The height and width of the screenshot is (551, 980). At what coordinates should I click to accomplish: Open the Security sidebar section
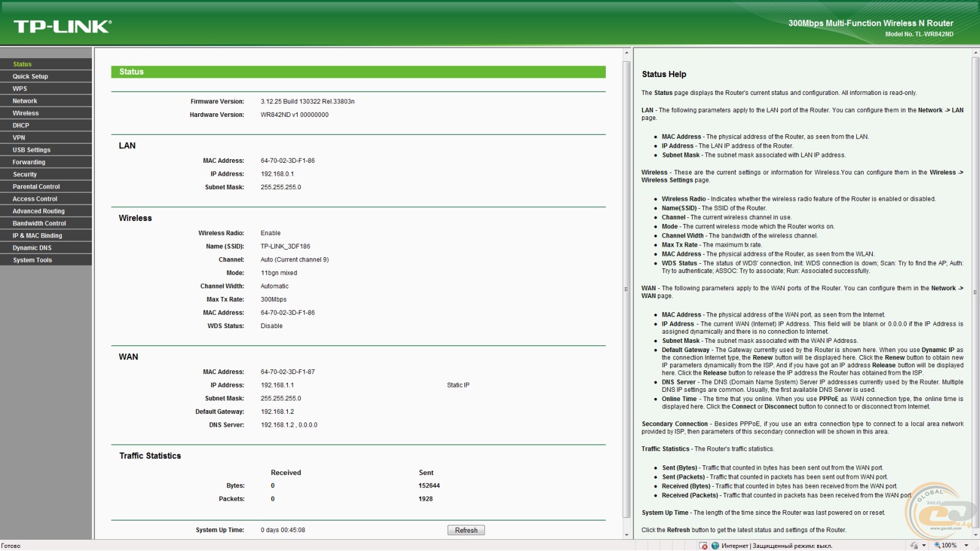click(x=46, y=174)
